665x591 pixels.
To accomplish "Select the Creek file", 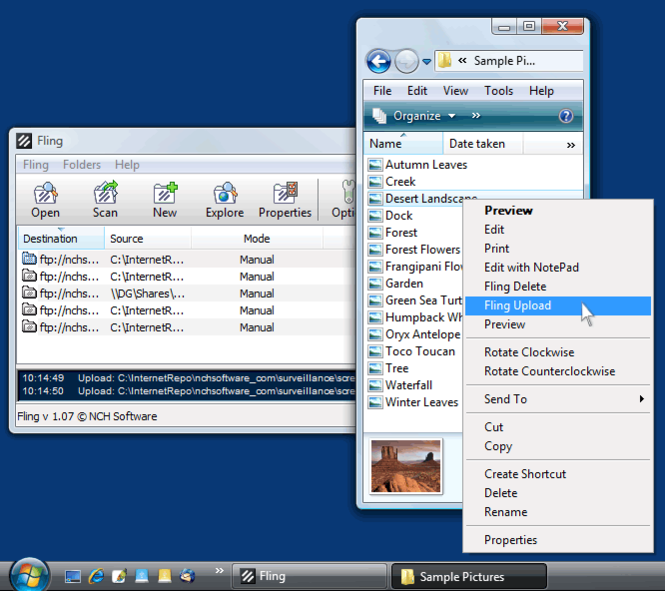I will pos(392,181).
